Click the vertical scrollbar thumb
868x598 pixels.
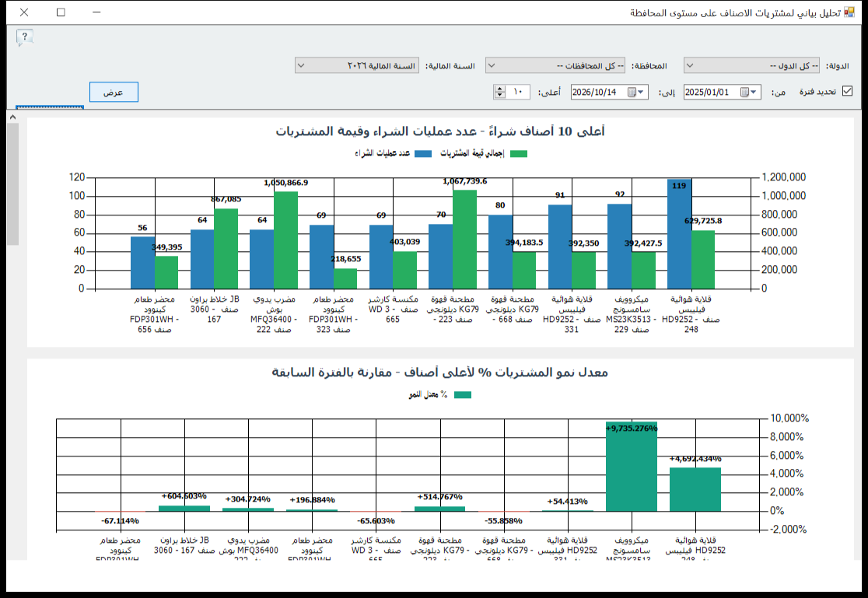12,184
